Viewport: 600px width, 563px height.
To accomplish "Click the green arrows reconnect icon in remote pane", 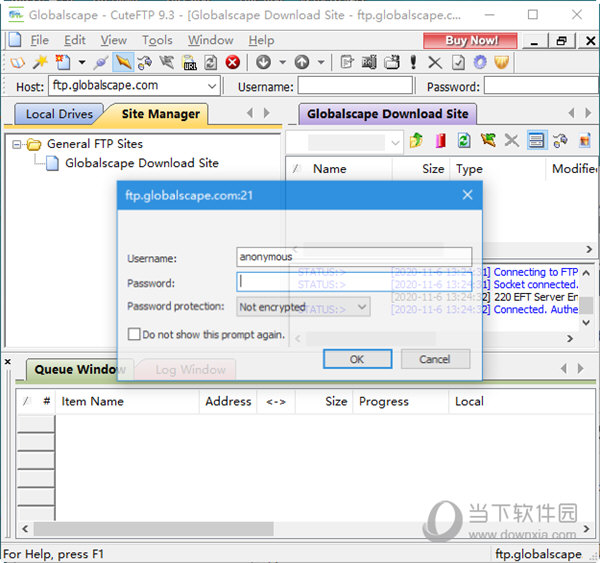I will [488, 140].
